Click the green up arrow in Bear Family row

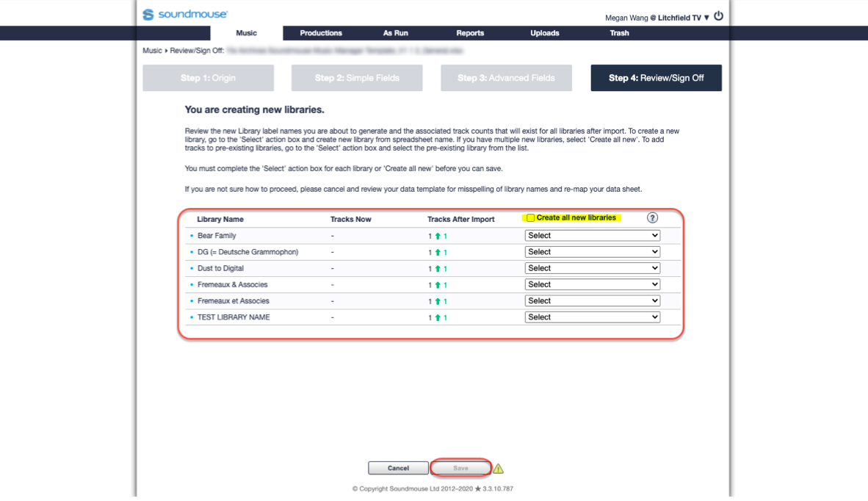438,237
